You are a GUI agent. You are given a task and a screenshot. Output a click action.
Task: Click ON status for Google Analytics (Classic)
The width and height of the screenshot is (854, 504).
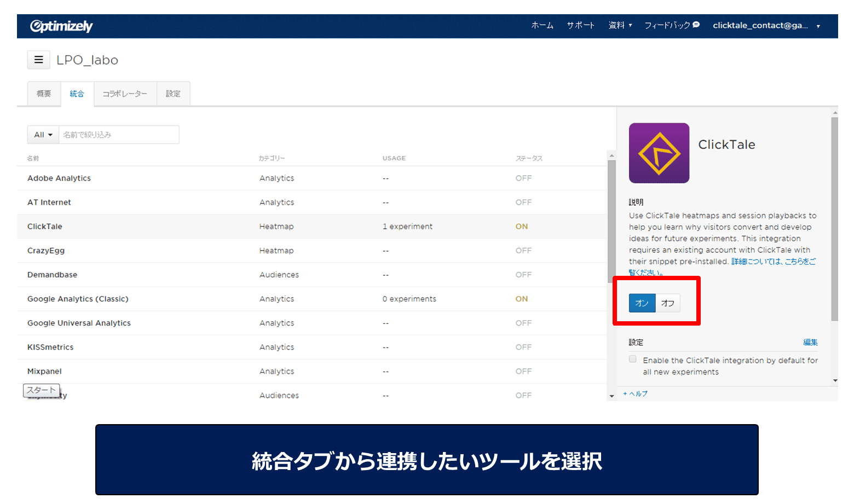coord(522,299)
